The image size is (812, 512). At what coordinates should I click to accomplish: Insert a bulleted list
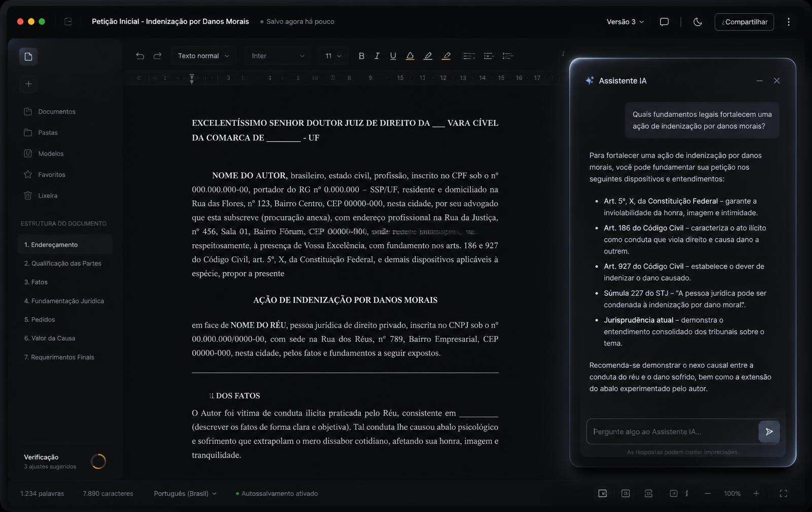click(489, 56)
